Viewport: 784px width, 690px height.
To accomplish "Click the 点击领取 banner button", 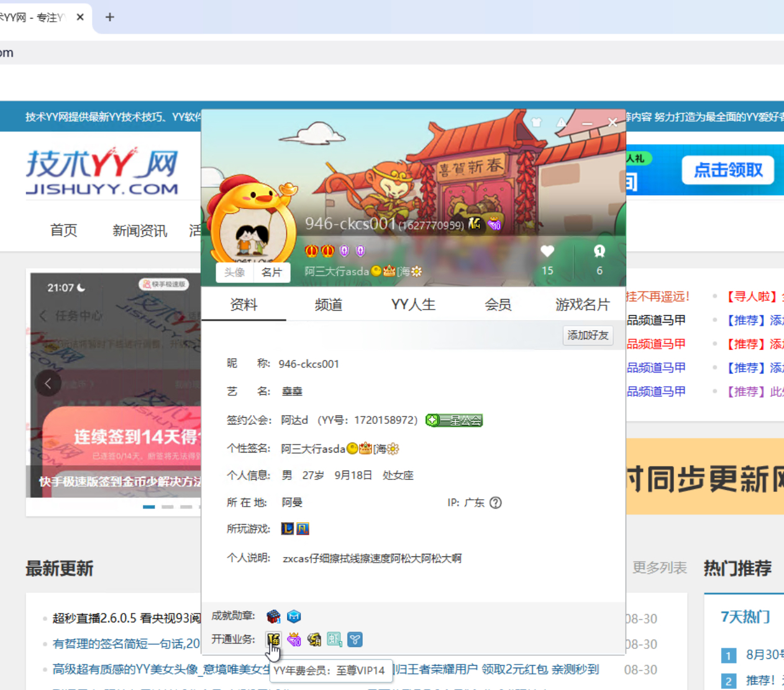I will coord(728,170).
